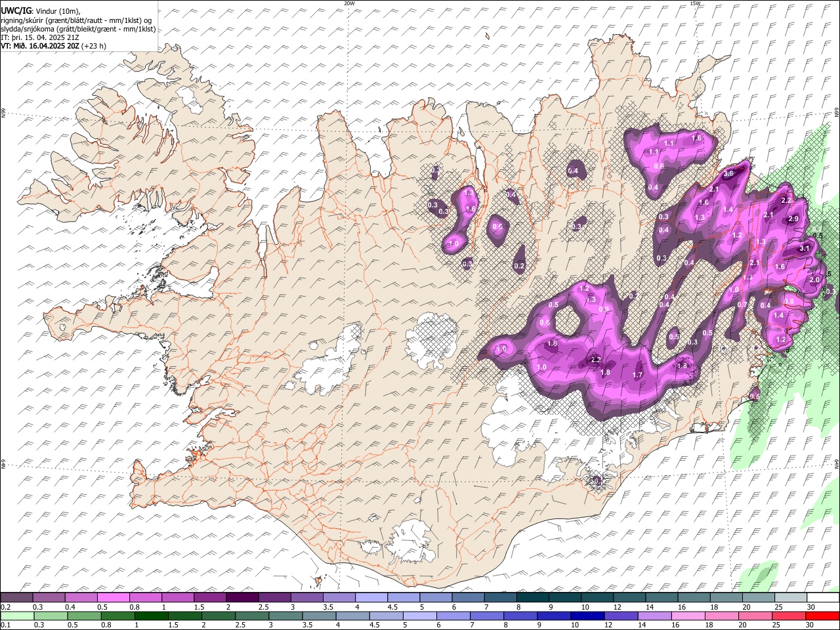The height and width of the screenshot is (630, 840).
Task: Click the dark teal 8 snow legend swatch
Action: coord(533,597)
